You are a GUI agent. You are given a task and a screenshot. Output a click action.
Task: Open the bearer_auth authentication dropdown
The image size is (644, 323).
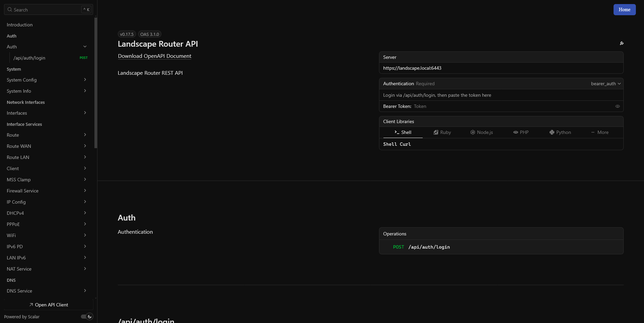pos(605,84)
